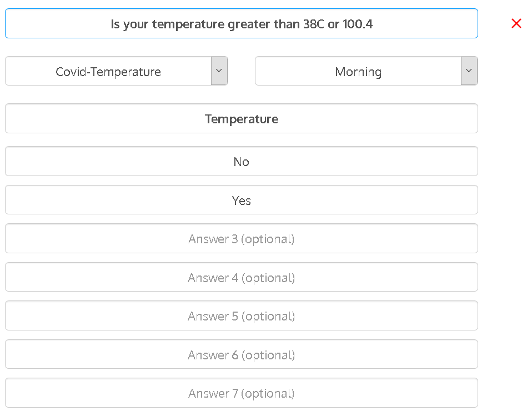
Task: Remove this question with the red cross
Action: pos(516,23)
